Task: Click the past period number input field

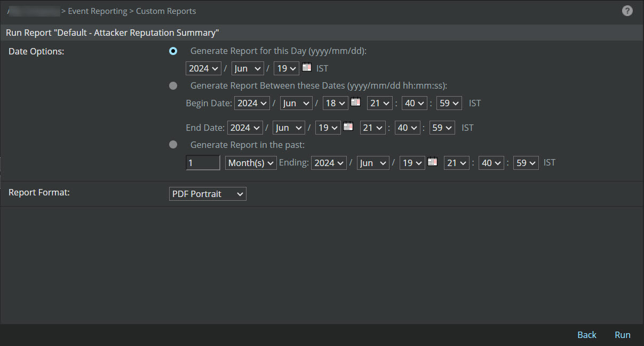Action: (203, 163)
